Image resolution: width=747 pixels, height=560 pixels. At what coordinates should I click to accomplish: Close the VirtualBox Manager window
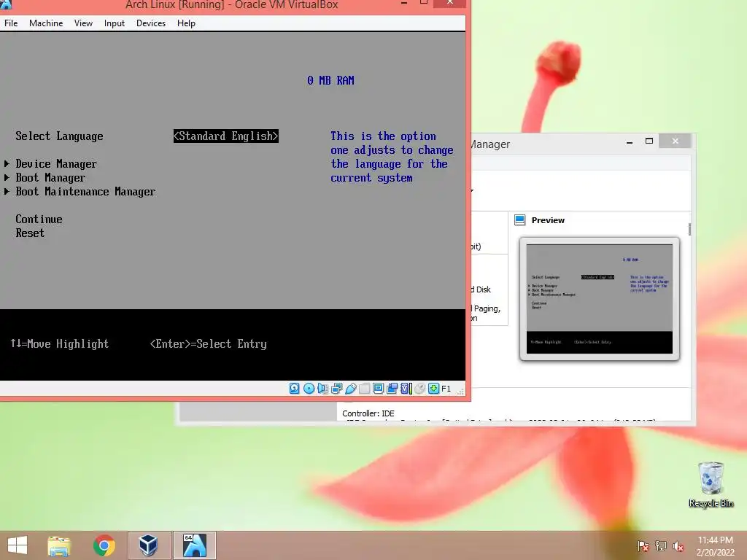click(x=675, y=141)
